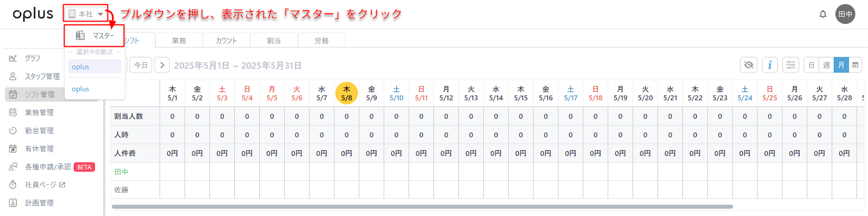Toggle the crossed-eye visibility button

[749, 65]
